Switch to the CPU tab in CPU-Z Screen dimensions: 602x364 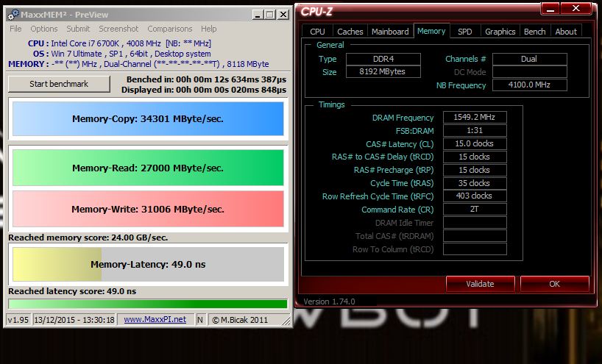(x=317, y=32)
